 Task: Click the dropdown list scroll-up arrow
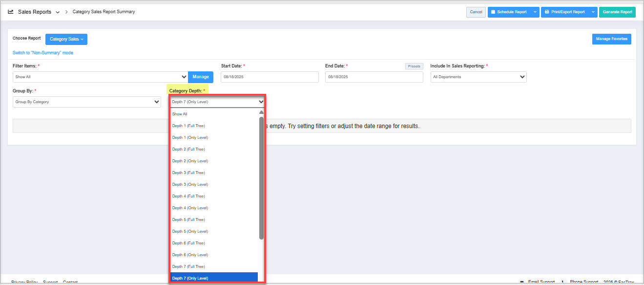click(x=261, y=112)
